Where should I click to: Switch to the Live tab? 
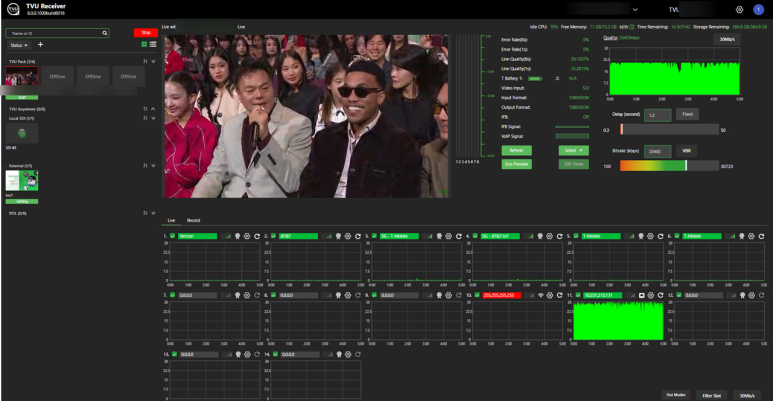171,220
